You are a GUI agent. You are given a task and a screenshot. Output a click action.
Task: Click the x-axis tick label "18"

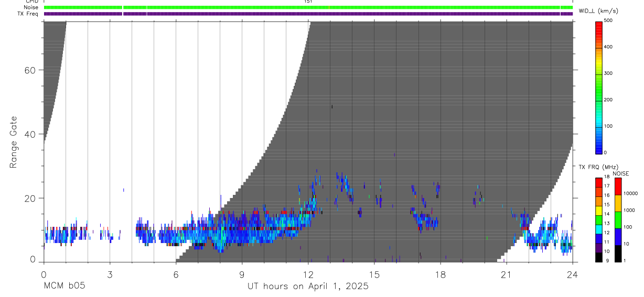441,274
